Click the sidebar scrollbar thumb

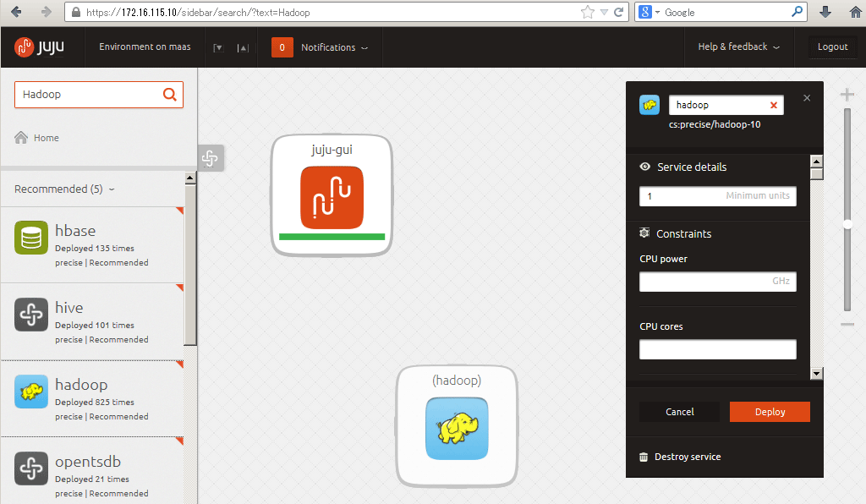(190, 265)
